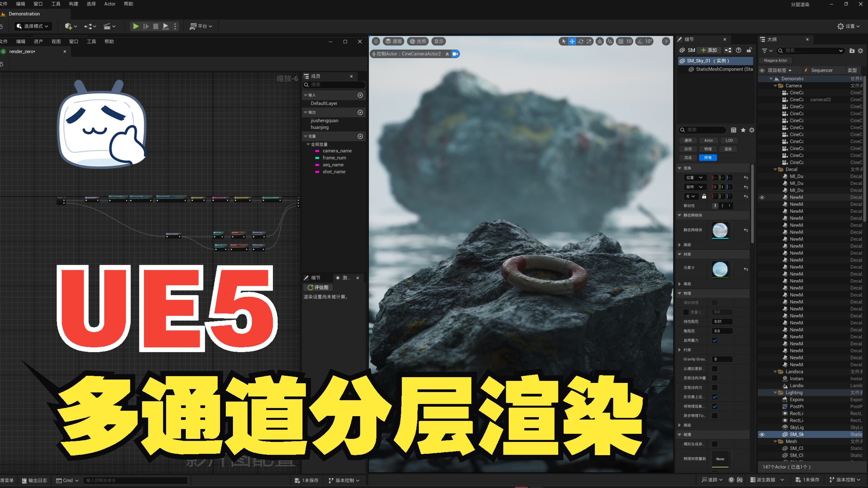868x488 pixels.
Task: Click the sky material thumbnail for 元素 0
Action: coord(720,269)
